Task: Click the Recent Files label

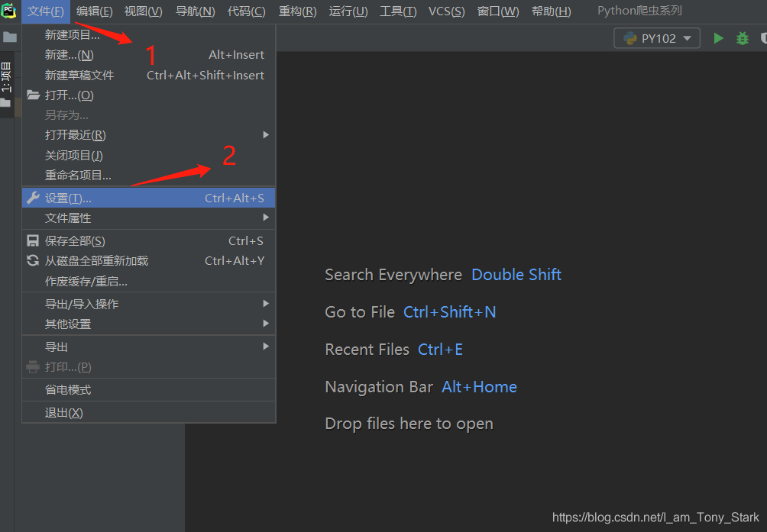Action: tap(367, 350)
